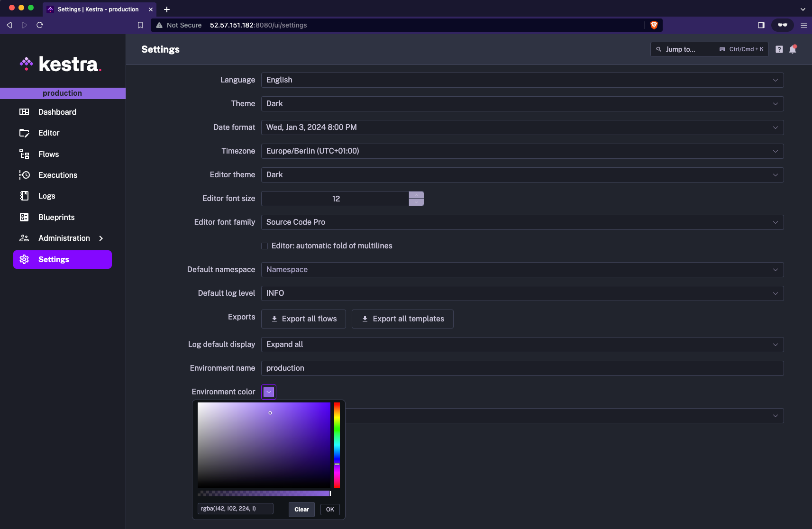The height and width of the screenshot is (529, 812).
Task: Go to Executions via its sidebar icon
Action: coord(24,175)
